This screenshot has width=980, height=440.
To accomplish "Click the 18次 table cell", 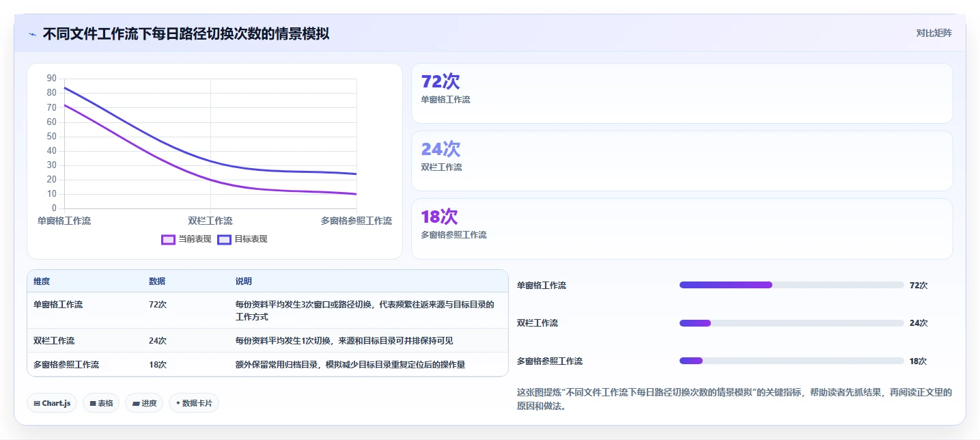I will [158, 365].
